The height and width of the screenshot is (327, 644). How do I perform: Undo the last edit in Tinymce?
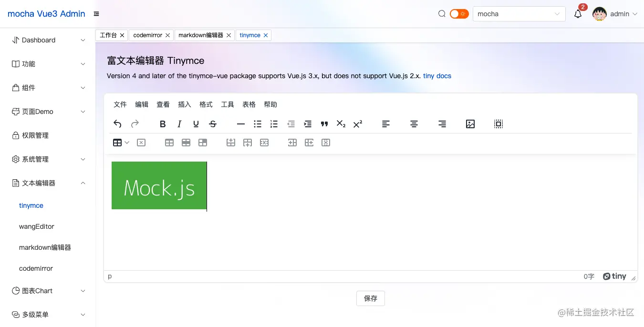(117, 124)
